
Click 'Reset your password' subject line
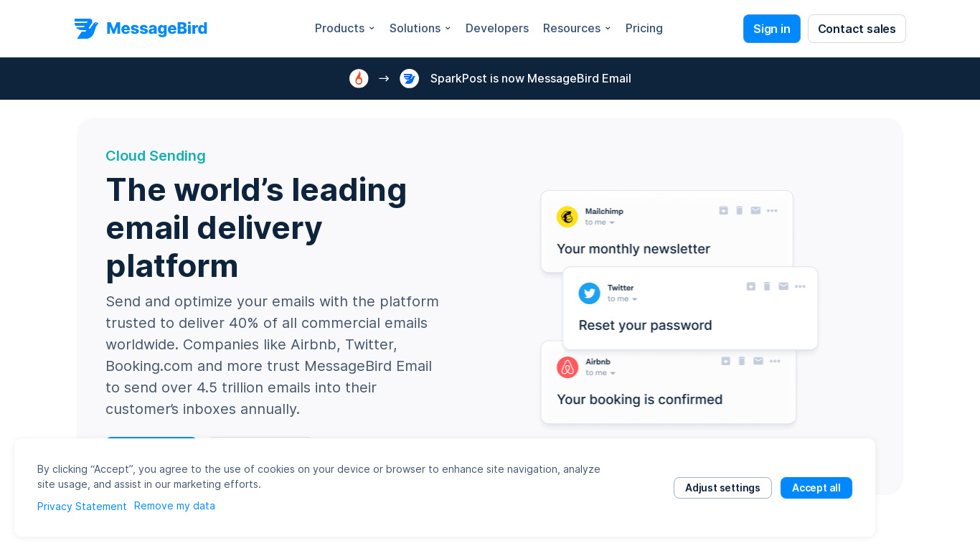645,325
